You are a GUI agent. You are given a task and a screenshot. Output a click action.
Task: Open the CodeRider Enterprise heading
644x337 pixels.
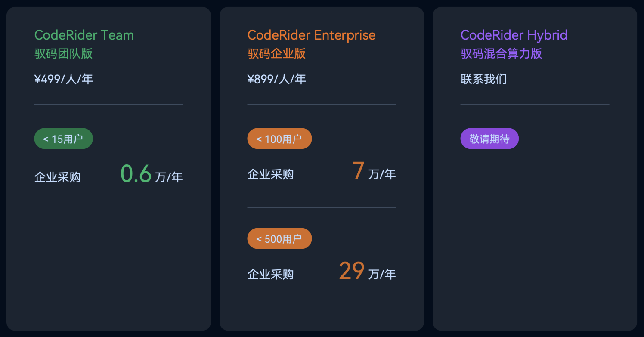tap(311, 35)
